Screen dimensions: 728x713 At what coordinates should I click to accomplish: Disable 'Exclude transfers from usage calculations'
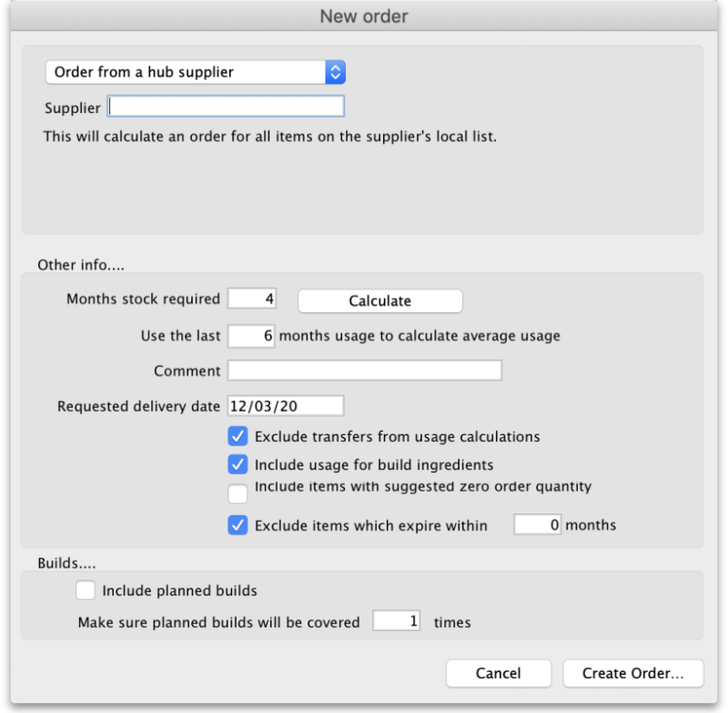coord(238,436)
